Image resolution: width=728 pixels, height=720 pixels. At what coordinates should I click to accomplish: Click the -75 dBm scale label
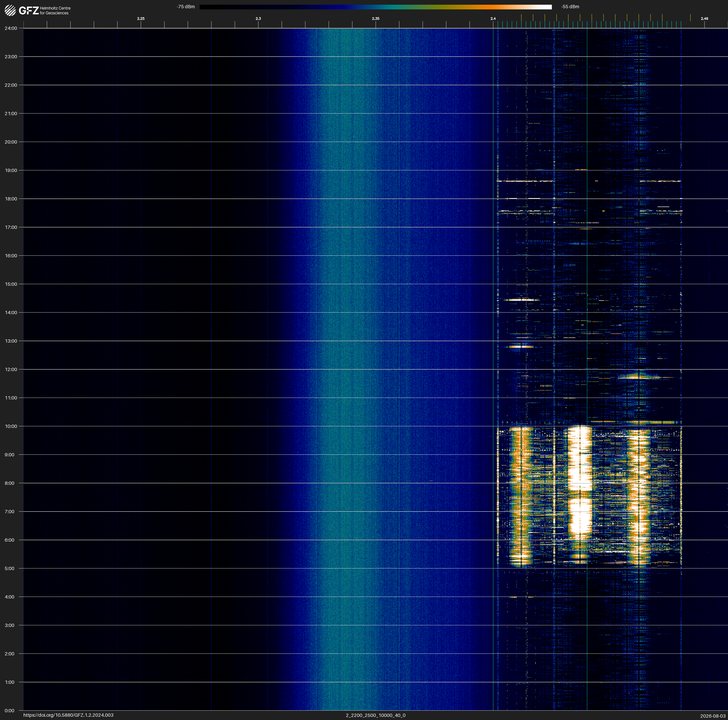pyautogui.click(x=186, y=7)
